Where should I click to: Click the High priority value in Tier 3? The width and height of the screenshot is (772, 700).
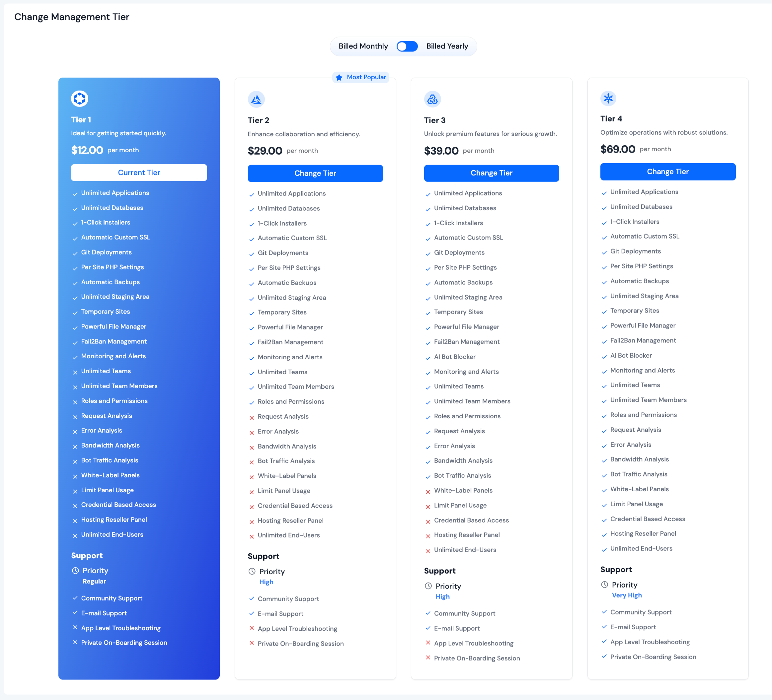[x=442, y=597]
